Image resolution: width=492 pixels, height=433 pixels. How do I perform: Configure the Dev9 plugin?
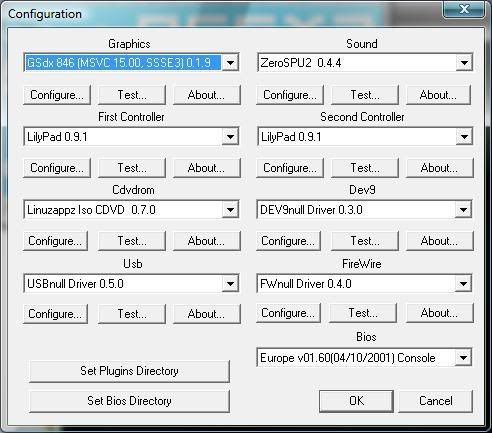(288, 241)
